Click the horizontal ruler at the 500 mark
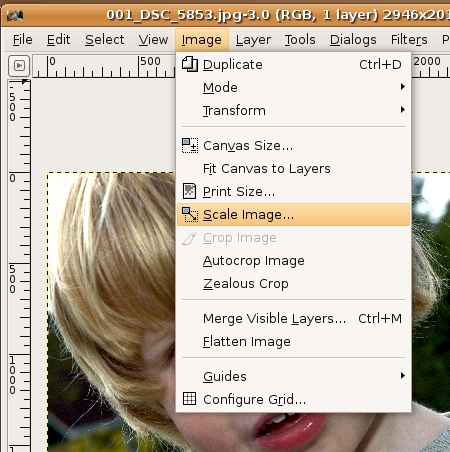The width and height of the screenshot is (450, 452). point(139,66)
